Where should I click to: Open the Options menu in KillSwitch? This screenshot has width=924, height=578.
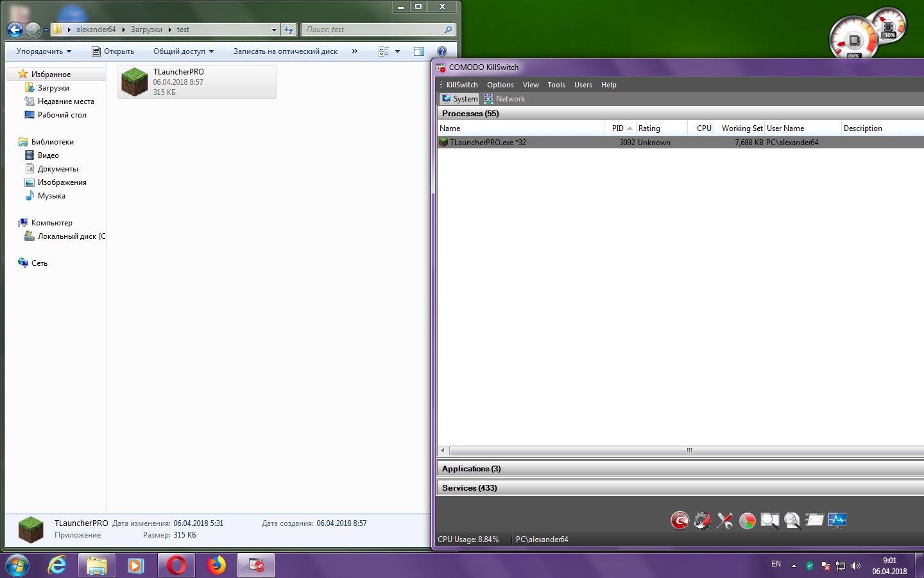pos(501,85)
